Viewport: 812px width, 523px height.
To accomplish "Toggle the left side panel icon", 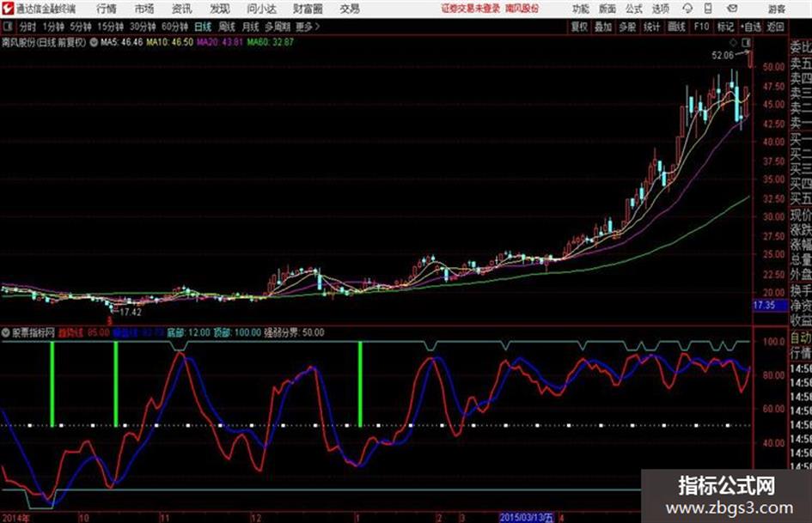I will click(7, 27).
